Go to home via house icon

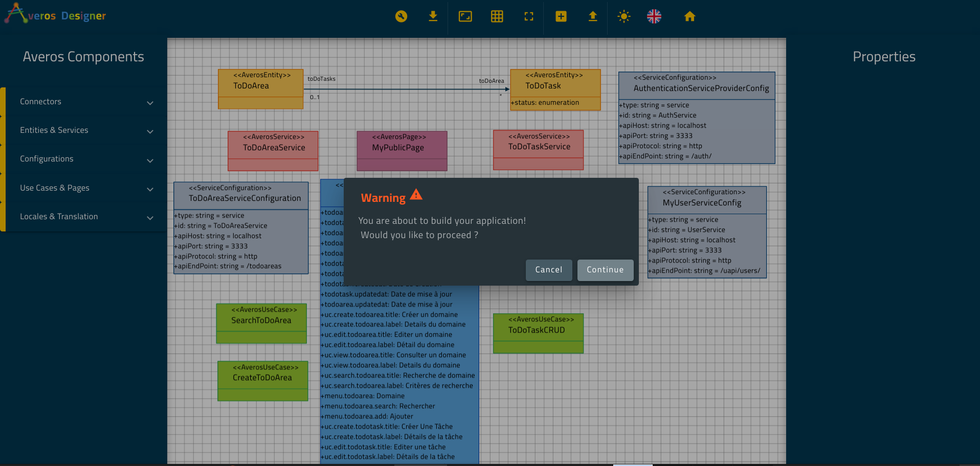click(x=689, y=16)
